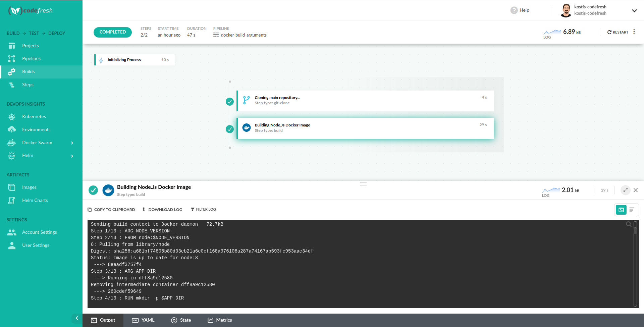The height and width of the screenshot is (327, 644).
Task: Open the build options three-dot menu
Action: click(634, 32)
